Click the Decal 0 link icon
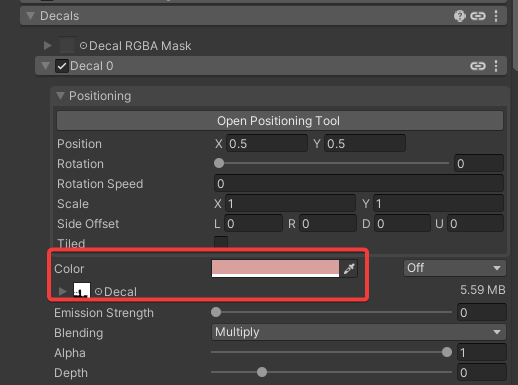 tap(478, 66)
